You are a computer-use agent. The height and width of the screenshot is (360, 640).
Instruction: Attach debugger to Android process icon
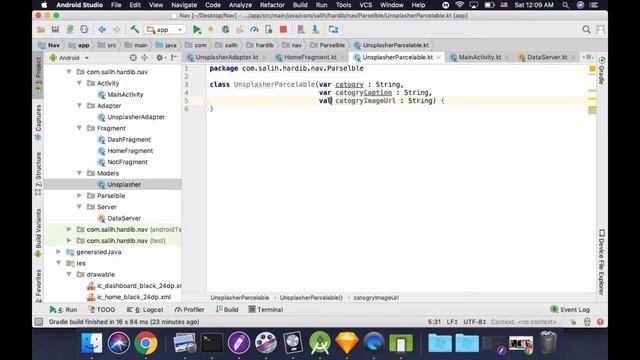(x=269, y=29)
